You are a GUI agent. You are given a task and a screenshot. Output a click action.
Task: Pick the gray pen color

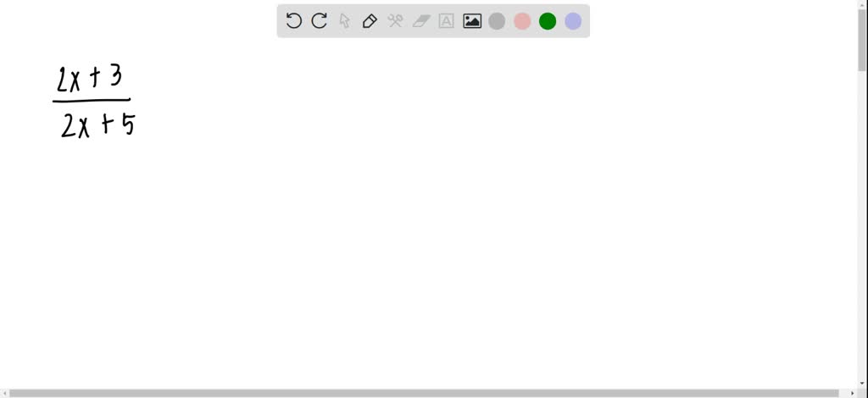(x=497, y=21)
